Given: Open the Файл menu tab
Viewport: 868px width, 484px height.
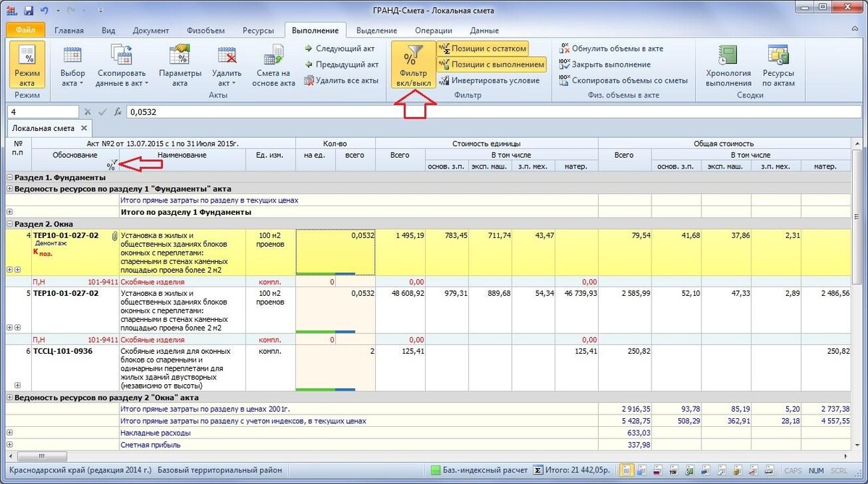Looking at the screenshot, I should point(25,30).
